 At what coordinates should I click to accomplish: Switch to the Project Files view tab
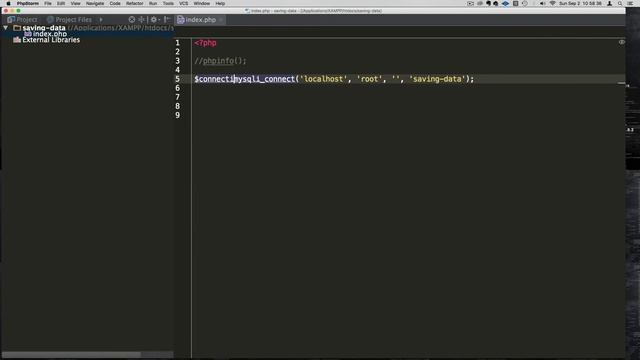tap(69, 19)
